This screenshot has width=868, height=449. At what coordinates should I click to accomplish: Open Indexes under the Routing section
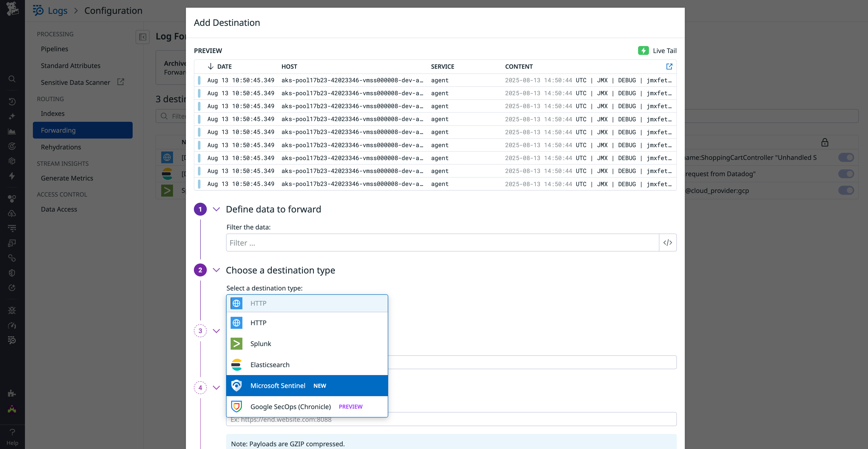click(53, 113)
